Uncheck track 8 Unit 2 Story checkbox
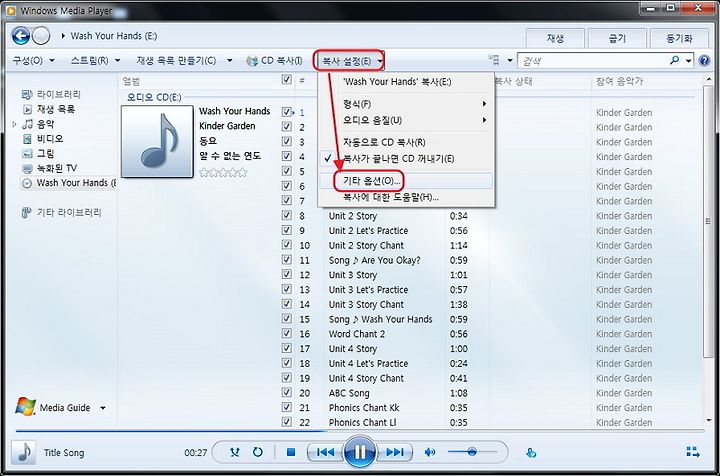720x476 pixels. (287, 215)
